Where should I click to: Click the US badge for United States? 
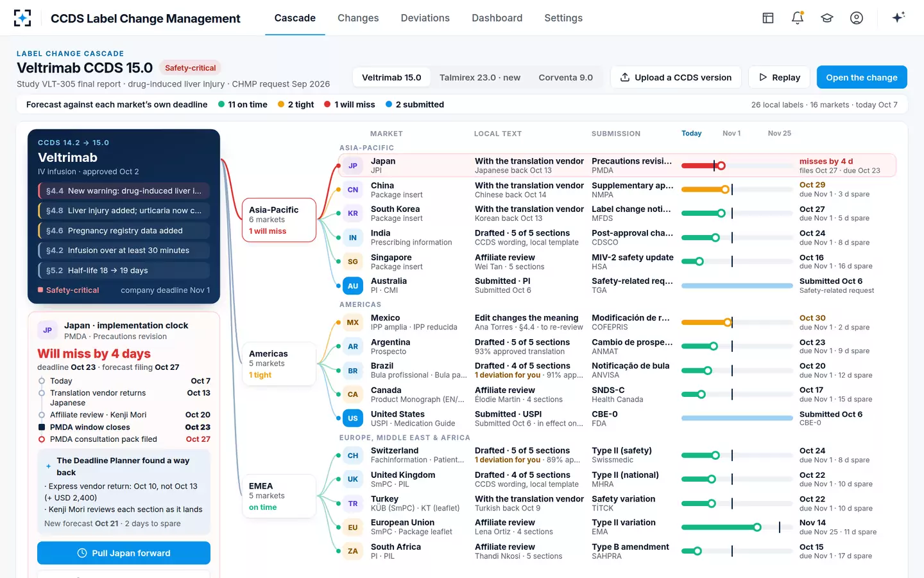point(353,419)
